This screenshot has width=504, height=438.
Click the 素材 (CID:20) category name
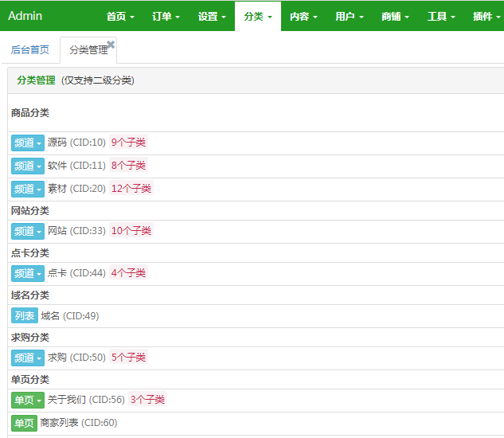coord(76,189)
